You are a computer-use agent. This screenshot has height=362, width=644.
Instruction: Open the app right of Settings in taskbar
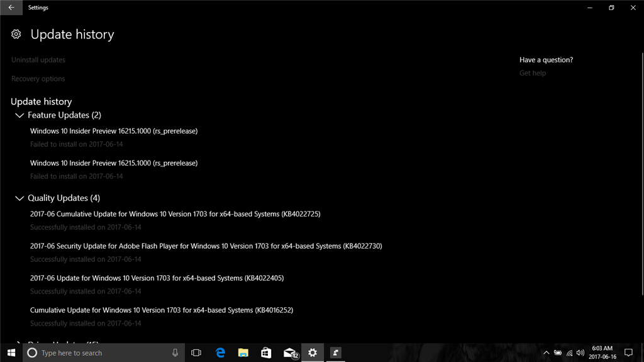pyautogui.click(x=336, y=353)
